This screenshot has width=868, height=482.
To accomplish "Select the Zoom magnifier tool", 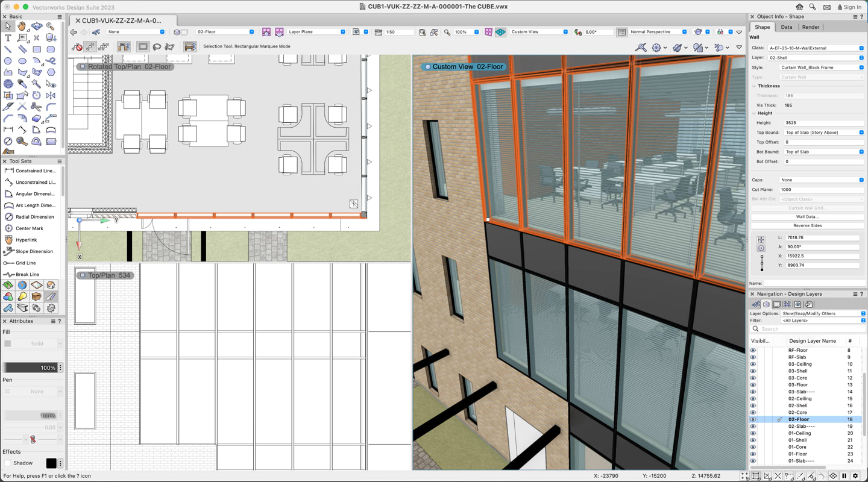I will (x=51, y=27).
